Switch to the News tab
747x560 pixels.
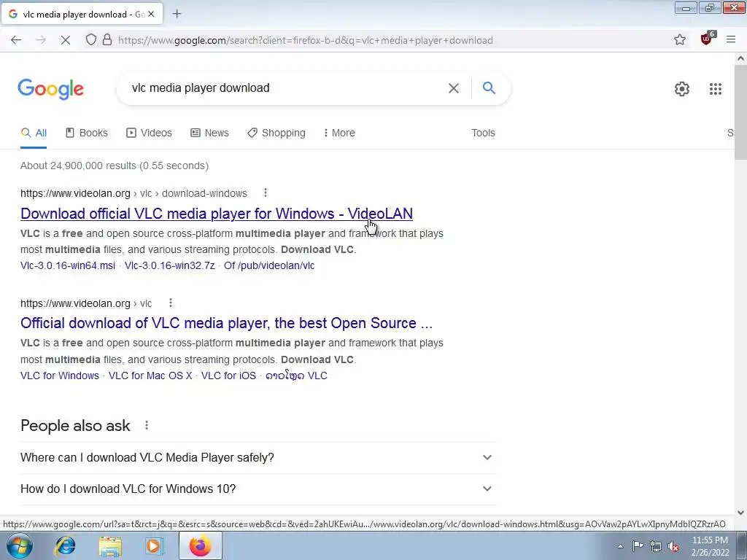pos(209,133)
